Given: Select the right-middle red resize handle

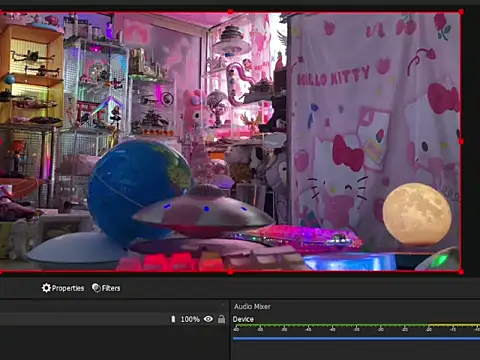Looking at the screenshot, I should [461, 142].
